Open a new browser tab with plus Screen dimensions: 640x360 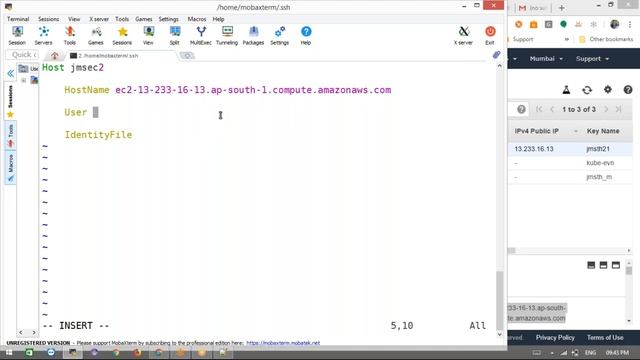(x=561, y=8)
